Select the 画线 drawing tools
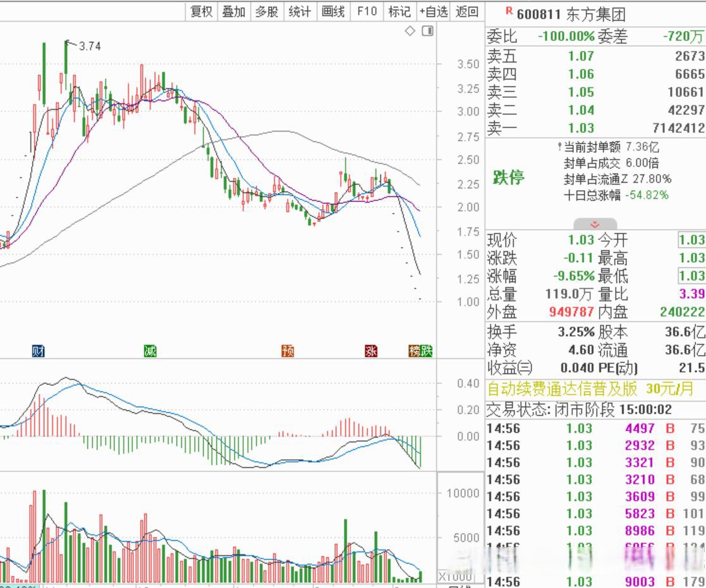 pyautogui.click(x=333, y=11)
